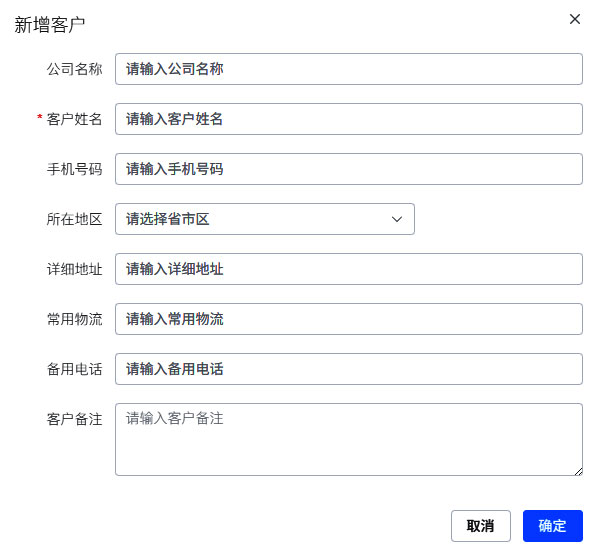Click the 取消 button
This screenshot has height=556, width=597.
tap(481, 526)
